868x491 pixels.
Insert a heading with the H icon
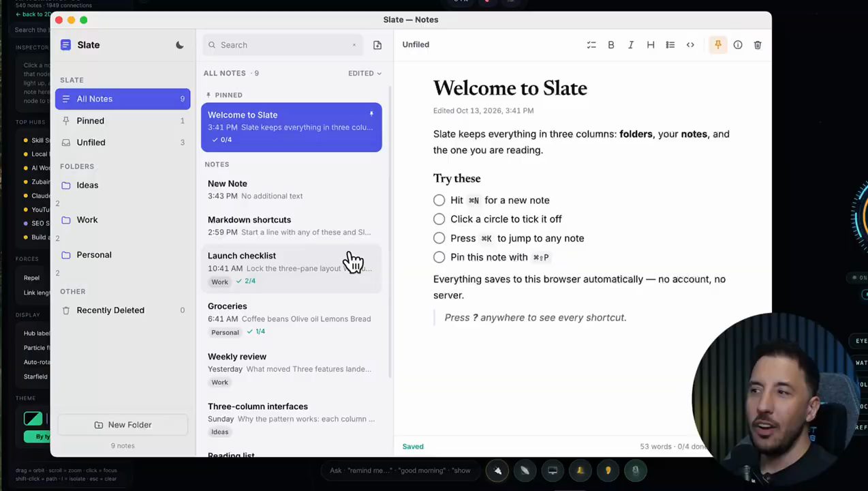(x=651, y=45)
